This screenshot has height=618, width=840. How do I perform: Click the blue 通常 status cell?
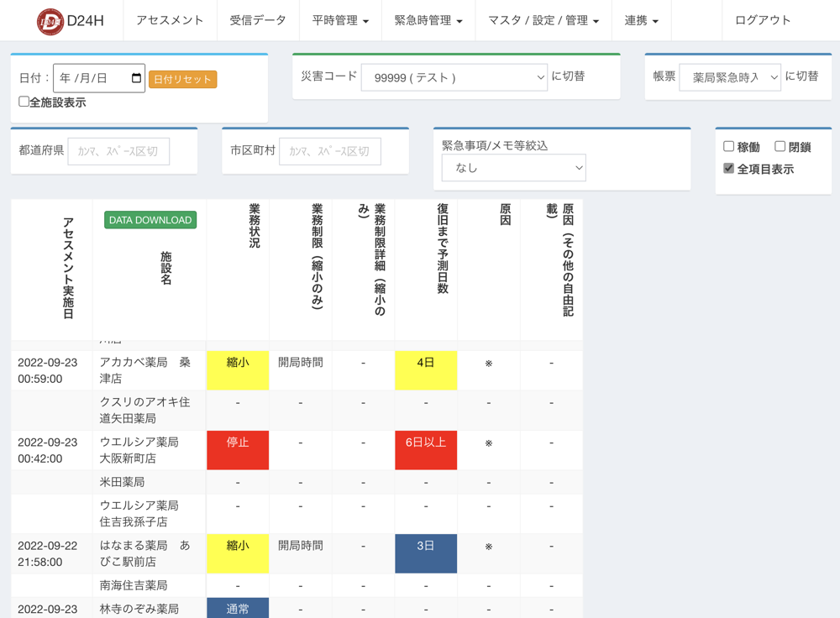(238, 609)
